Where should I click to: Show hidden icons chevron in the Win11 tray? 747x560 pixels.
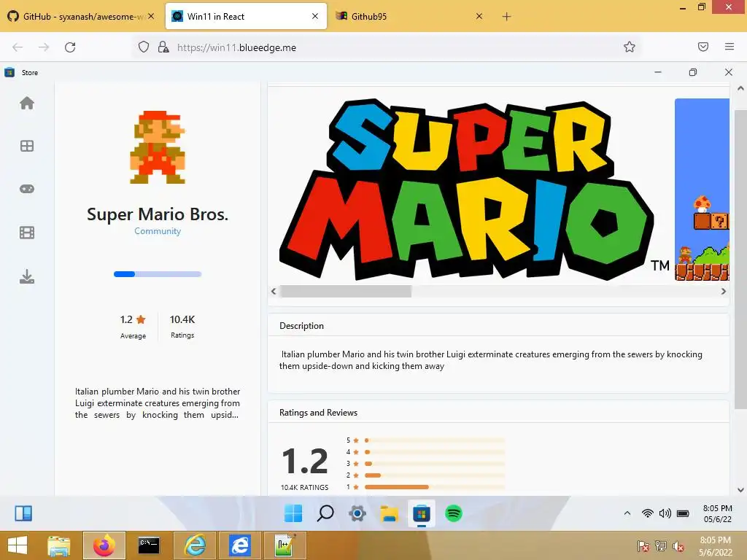pos(627,513)
